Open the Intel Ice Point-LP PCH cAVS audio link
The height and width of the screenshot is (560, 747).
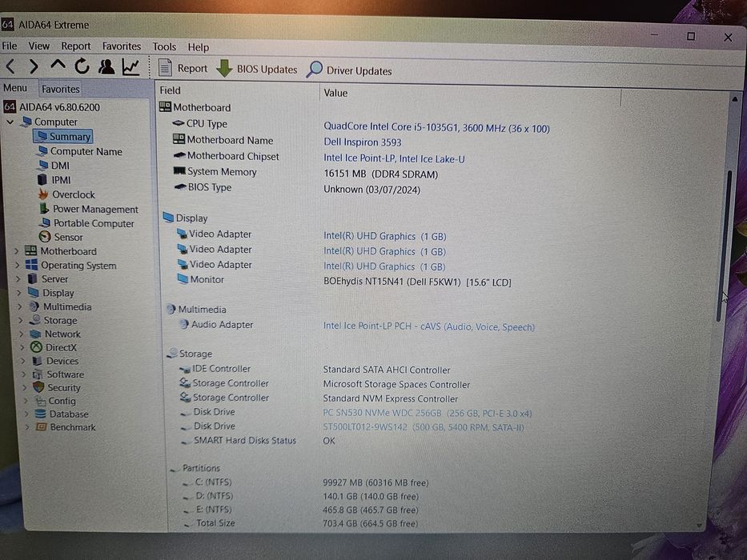click(x=429, y=326)
